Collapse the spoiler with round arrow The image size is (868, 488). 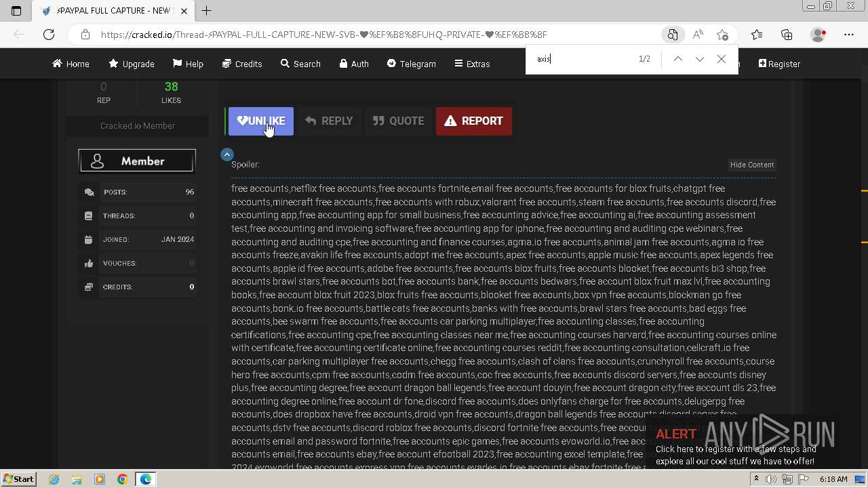point(227,155)
